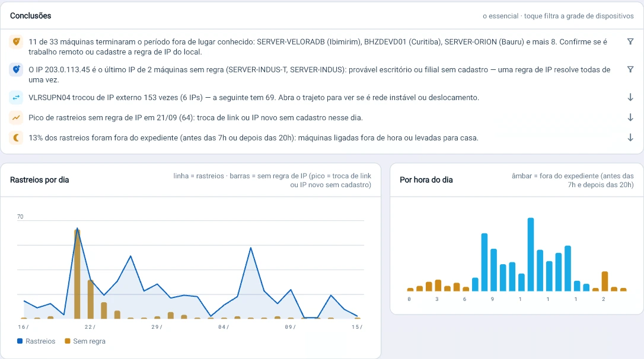Image resolution: width=644 pixels, height=359 pixels.
Task: Open the conclusion about IP 203.0.113.45
Action: (322, 75)
